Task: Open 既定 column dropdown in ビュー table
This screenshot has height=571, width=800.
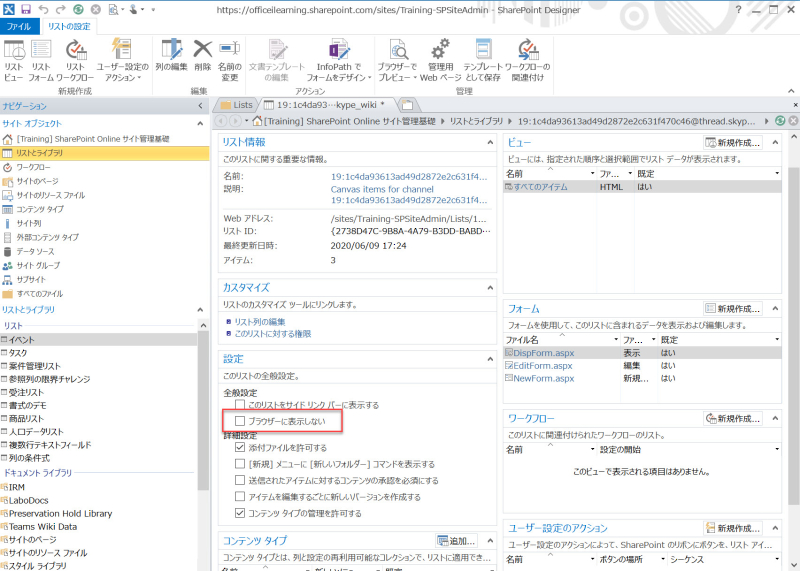Action: (777, 173)
